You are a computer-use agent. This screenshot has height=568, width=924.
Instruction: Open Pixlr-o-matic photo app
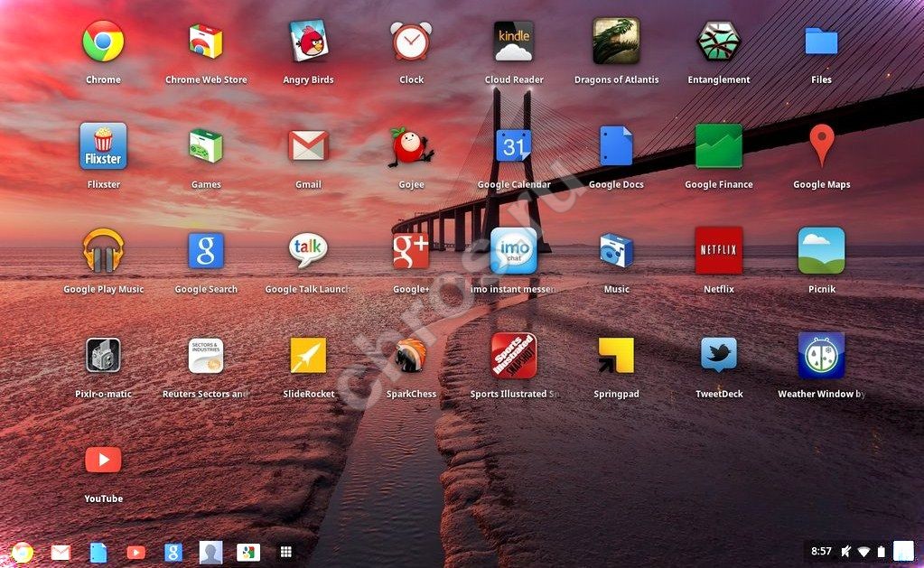point(103,356)
